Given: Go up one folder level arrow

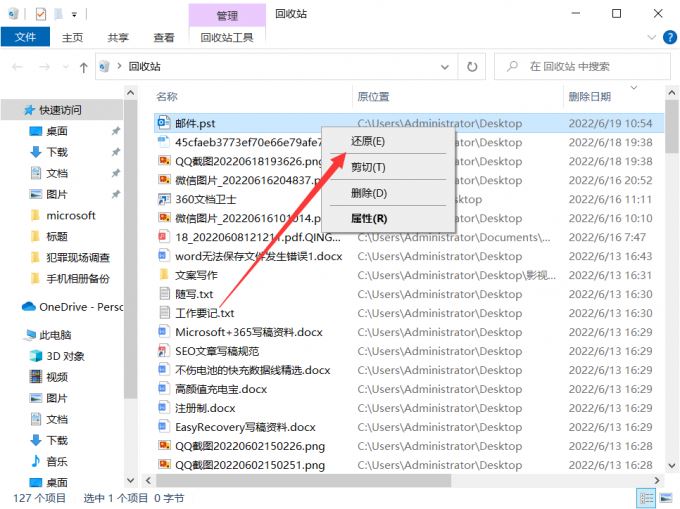Looking at the screenshot, I should 83,67.
